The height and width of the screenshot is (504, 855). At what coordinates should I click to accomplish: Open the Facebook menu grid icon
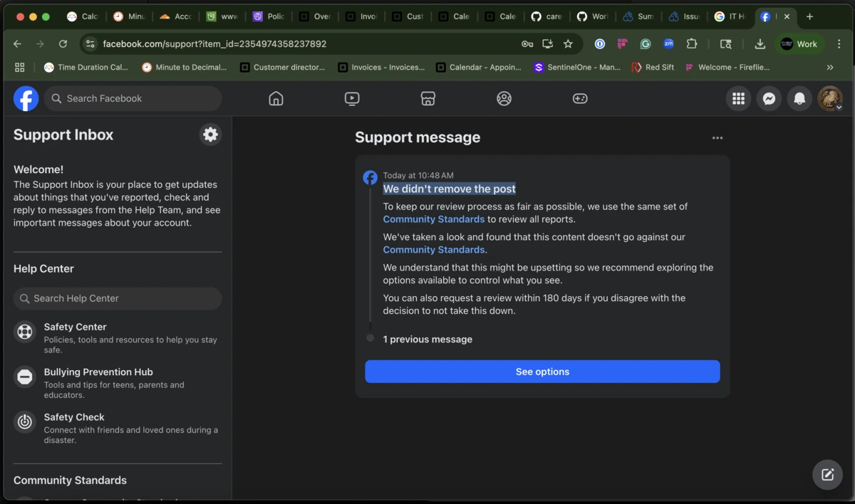tap(738, 99)
